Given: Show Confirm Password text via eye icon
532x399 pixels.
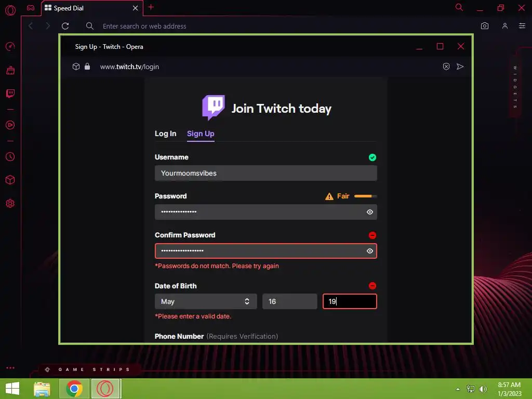Looking at the screenshot, I should pos(370,251).
